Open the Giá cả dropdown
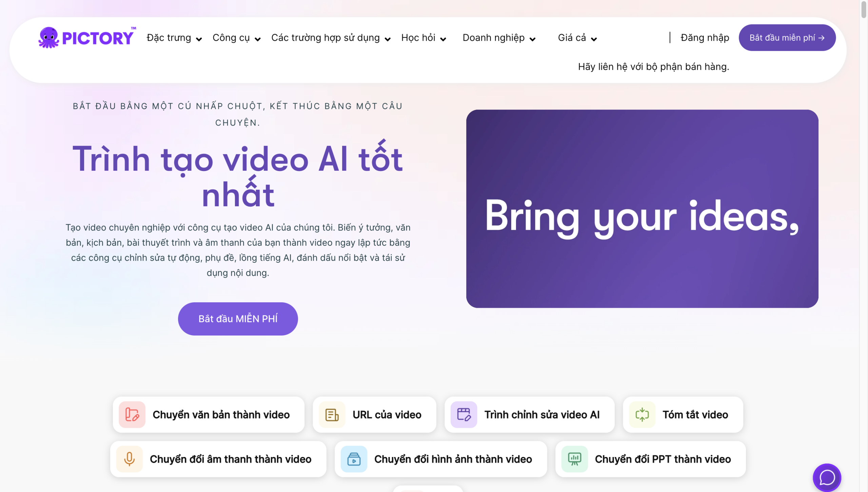 [x=576, y=38]
